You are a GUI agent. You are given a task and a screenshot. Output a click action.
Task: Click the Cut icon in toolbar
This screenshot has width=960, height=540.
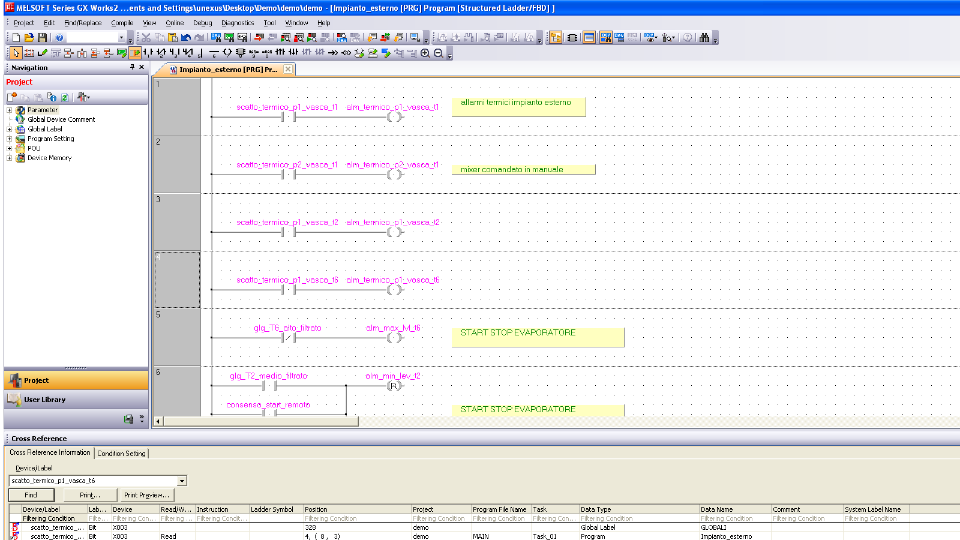pyautogui.click(x=146, y=37)
